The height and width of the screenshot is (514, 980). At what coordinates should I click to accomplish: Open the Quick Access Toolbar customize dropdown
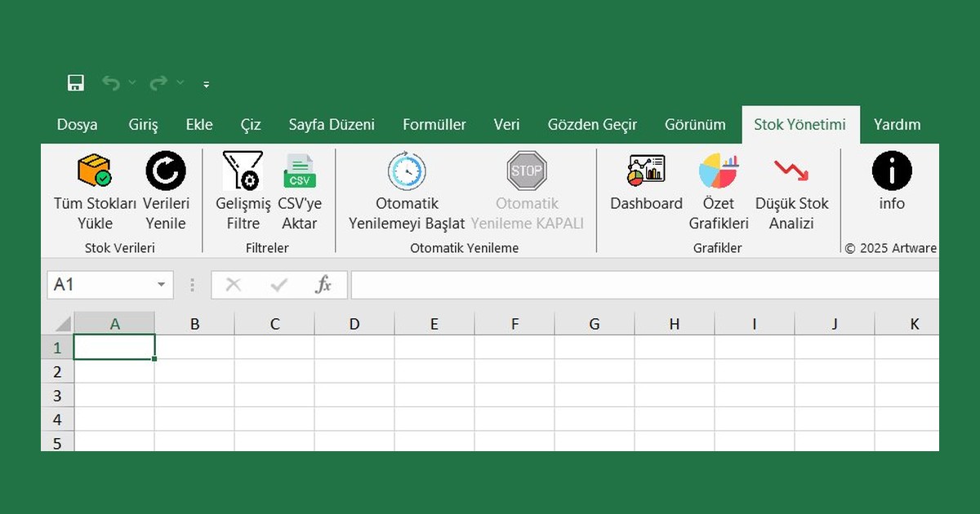tap(206, 84)
